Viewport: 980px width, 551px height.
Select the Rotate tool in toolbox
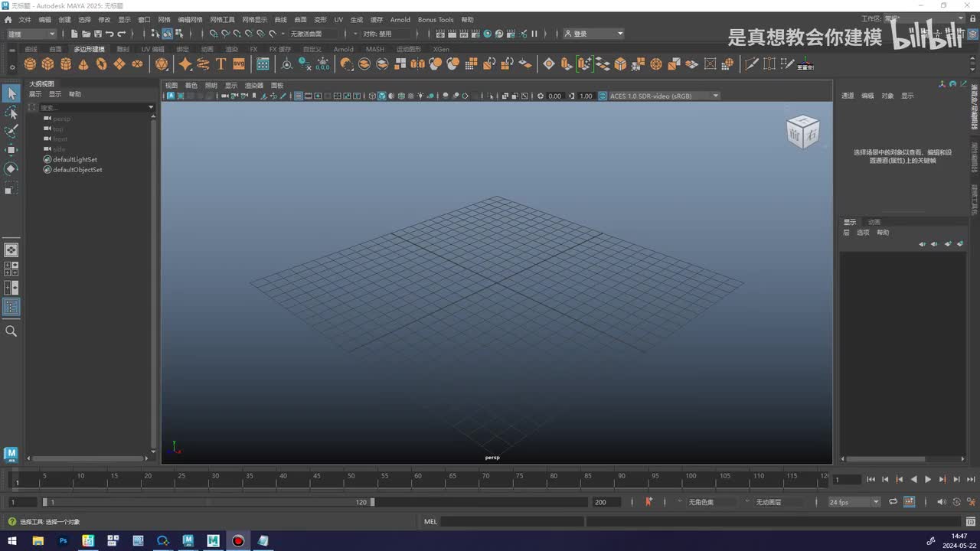[x=11, y=168]
